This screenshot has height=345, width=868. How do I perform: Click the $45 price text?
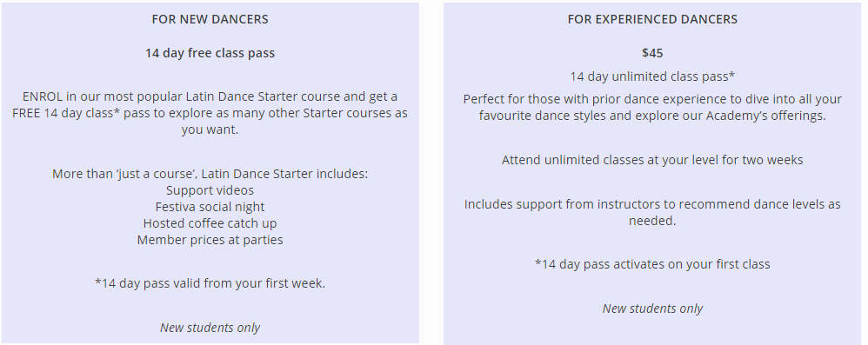tap(652, 53)
